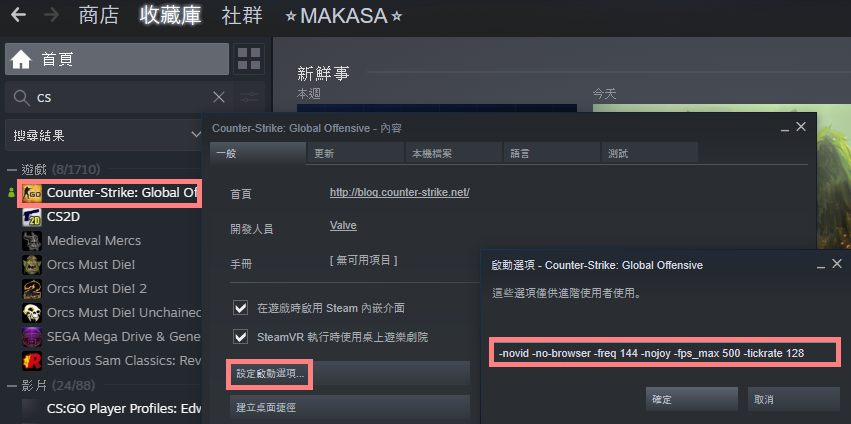
Task: Switch to the 更新 tab
Action: click(x=355, y=154)
